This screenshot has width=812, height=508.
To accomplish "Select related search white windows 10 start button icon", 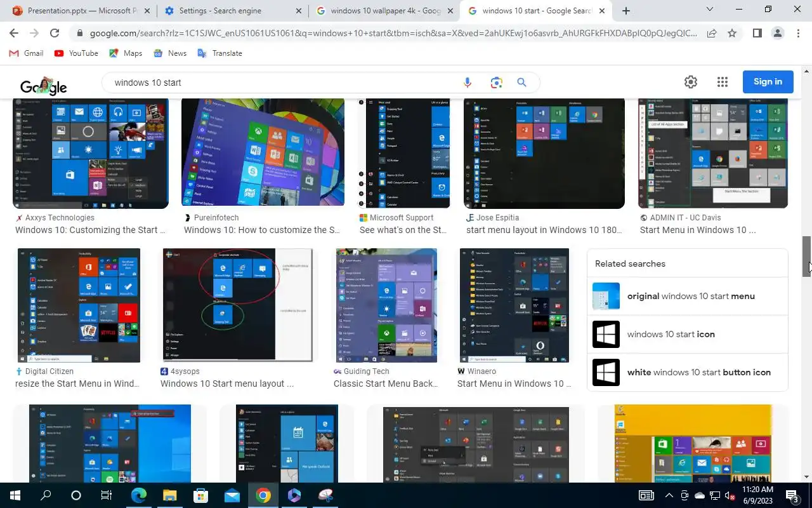I will (x=688, y=372).
